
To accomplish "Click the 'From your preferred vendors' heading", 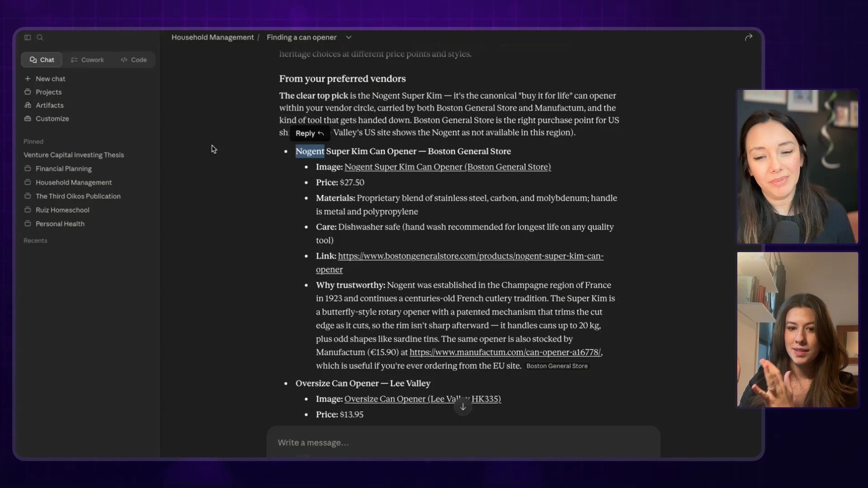I will point(342,79).
